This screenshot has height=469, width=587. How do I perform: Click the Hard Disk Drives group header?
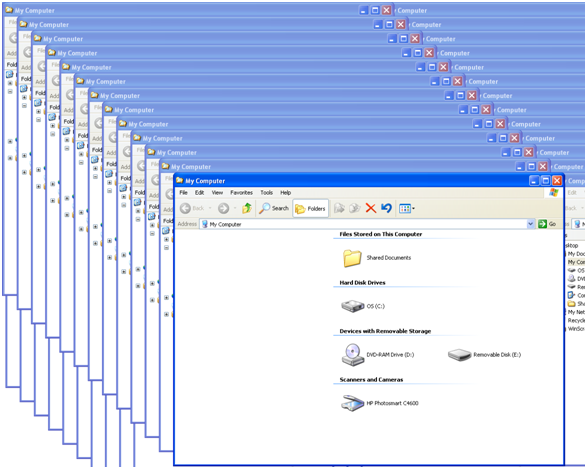[362, 283]
